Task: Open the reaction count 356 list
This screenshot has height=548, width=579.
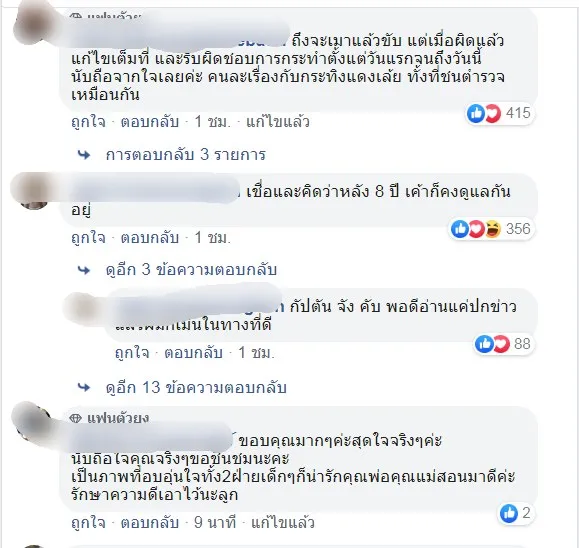Action: pos(518,229)
